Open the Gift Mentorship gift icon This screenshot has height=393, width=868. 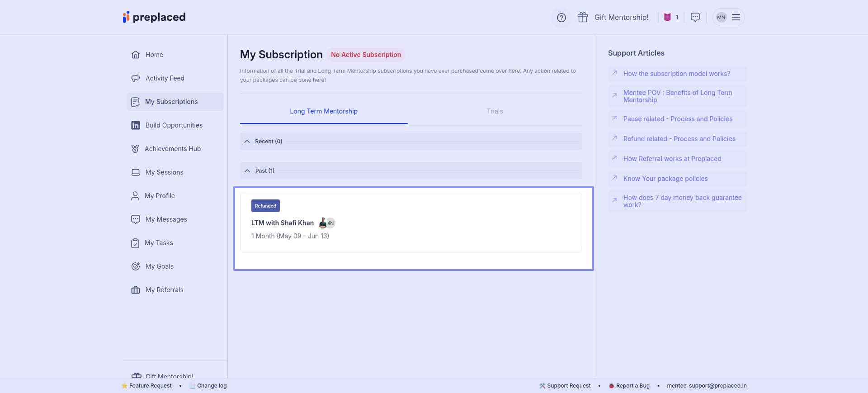click(x=583, y=18)
